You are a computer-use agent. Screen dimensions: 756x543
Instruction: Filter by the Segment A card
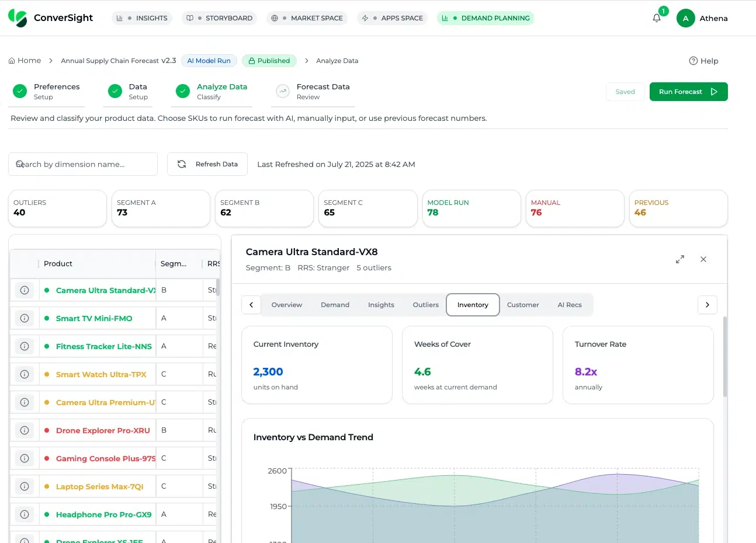coord(161,208)
